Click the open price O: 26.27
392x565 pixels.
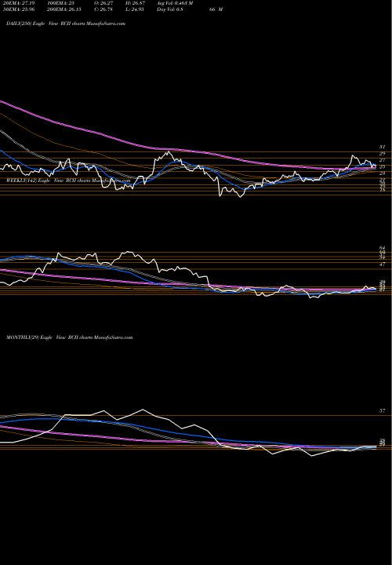[105, 3]
